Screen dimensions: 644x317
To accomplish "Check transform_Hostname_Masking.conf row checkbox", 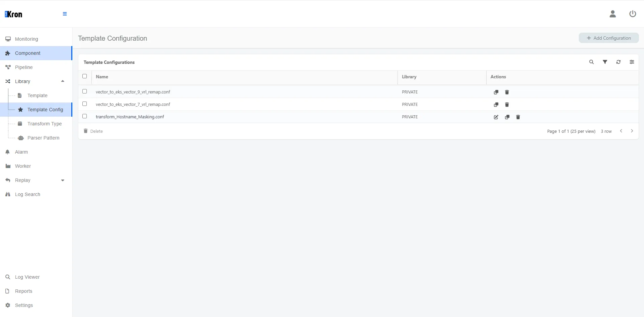I will pos(84,116).
